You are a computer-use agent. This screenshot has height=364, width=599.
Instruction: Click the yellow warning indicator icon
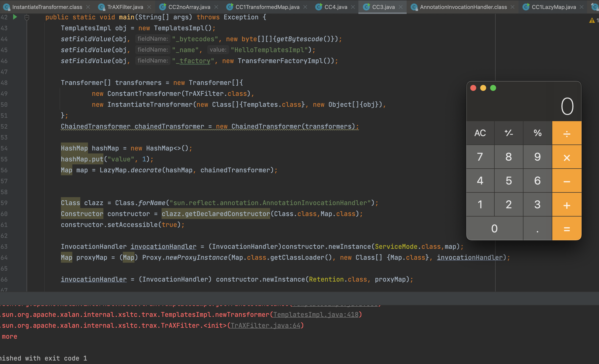592,20
